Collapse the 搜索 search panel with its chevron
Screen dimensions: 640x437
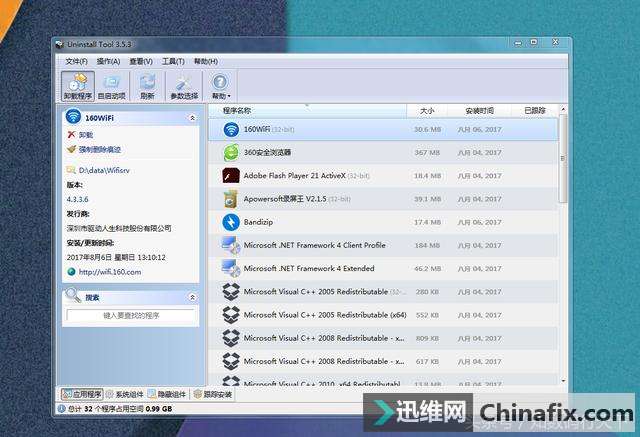point(192,297)
